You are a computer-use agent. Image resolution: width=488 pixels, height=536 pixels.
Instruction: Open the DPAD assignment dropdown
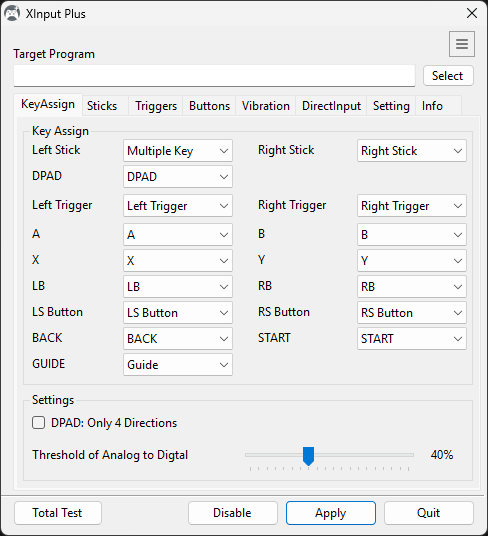[178, 176]
